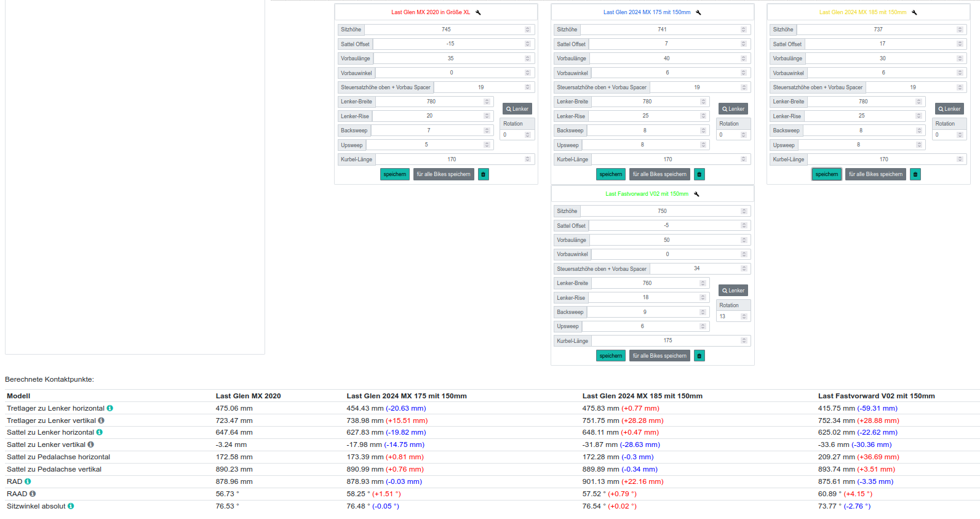Adjust Vorbauwinkel stepper of Last Glen 2024 MX 185
This screenshot has width=980, height=519.
coord(960,73)
